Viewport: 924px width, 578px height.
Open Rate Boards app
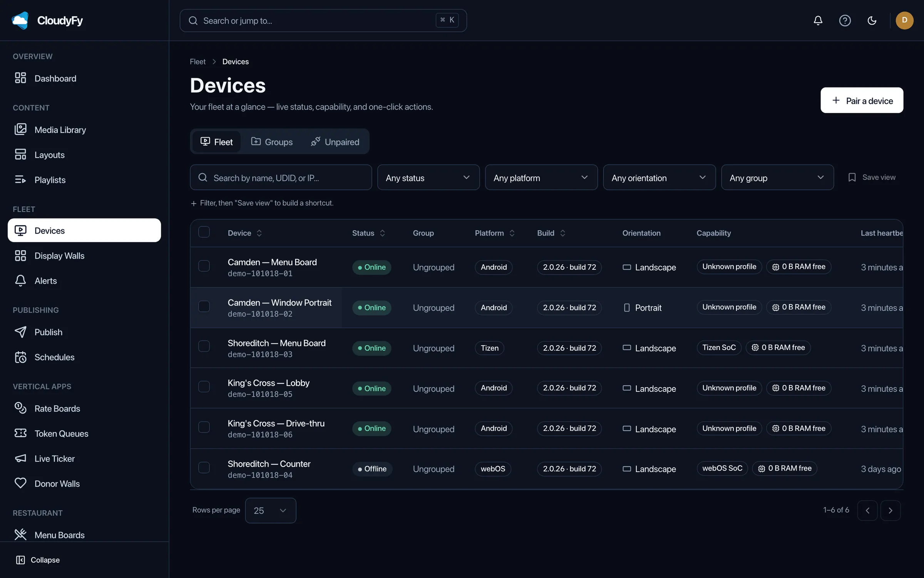coord(84,408)
